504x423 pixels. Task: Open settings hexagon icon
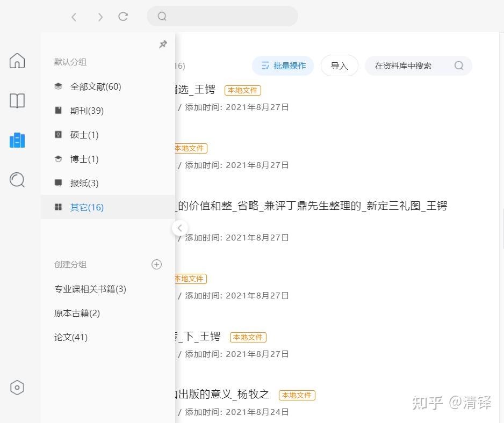pos(17,388)
